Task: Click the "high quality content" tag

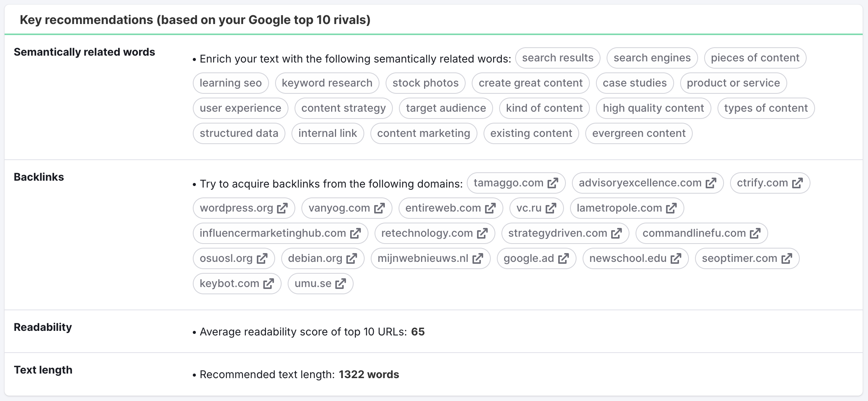Action: coord(653,108)
